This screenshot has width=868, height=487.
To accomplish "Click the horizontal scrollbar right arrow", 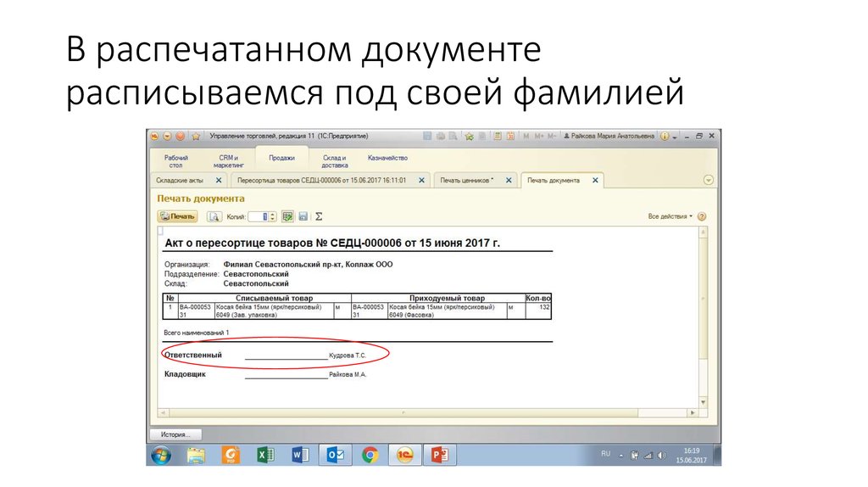I will coord(693,412).
